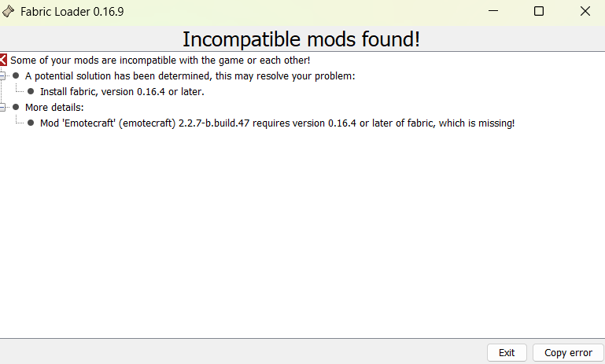Click the bullet beside 'Install fabric' line
605x364 pixels.
coord(31,91)
